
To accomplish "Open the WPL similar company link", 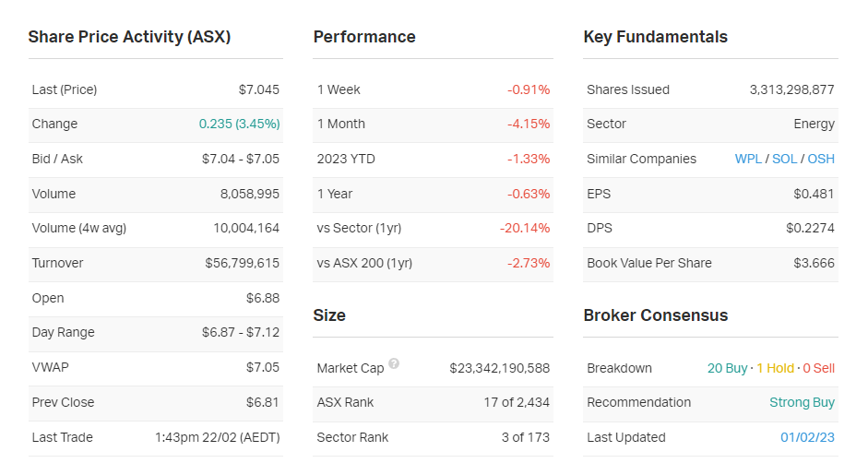I will 748,159.
